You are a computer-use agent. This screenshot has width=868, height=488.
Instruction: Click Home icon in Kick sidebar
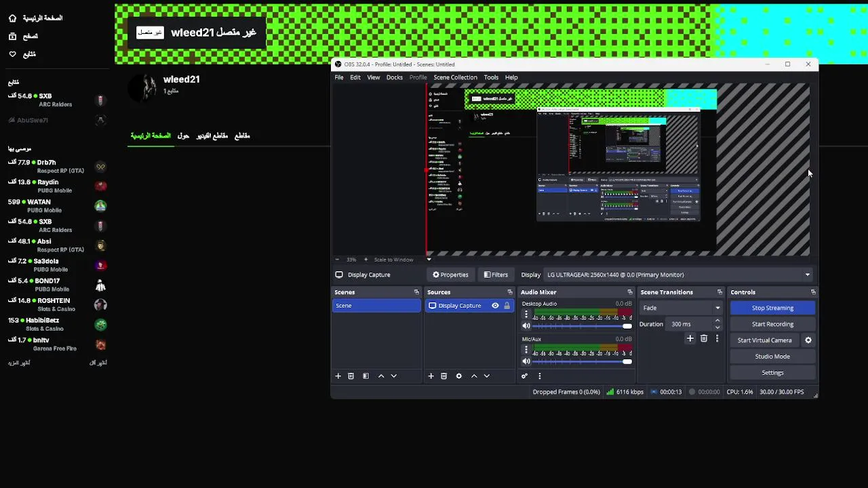click(12, 18)
